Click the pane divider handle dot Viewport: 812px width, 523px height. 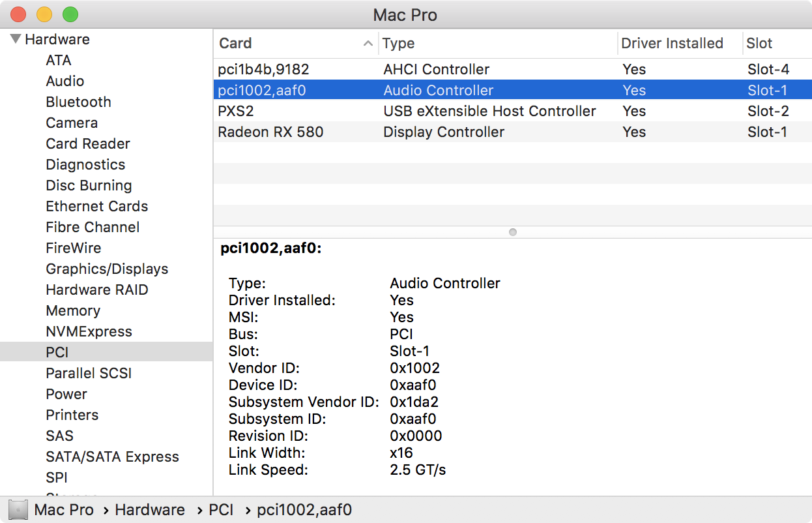tap(513, 232)
